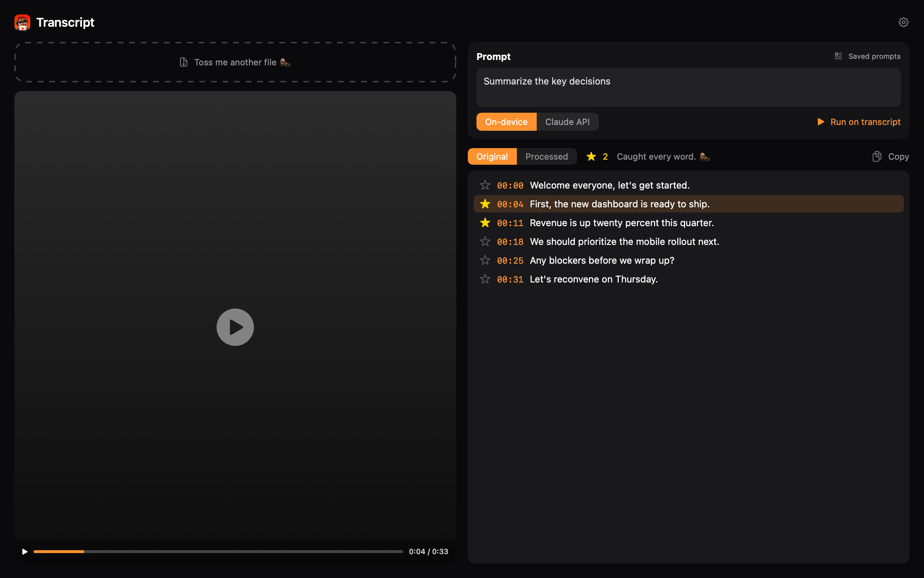Jump to timestamp 00:04
Viewport: 924px width, 578px height.
point(510,204)
